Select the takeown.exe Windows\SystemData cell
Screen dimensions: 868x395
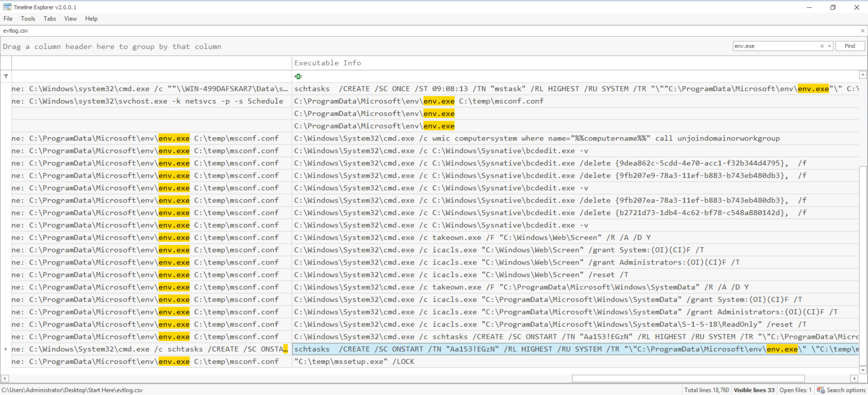click(x=575, y=287)
